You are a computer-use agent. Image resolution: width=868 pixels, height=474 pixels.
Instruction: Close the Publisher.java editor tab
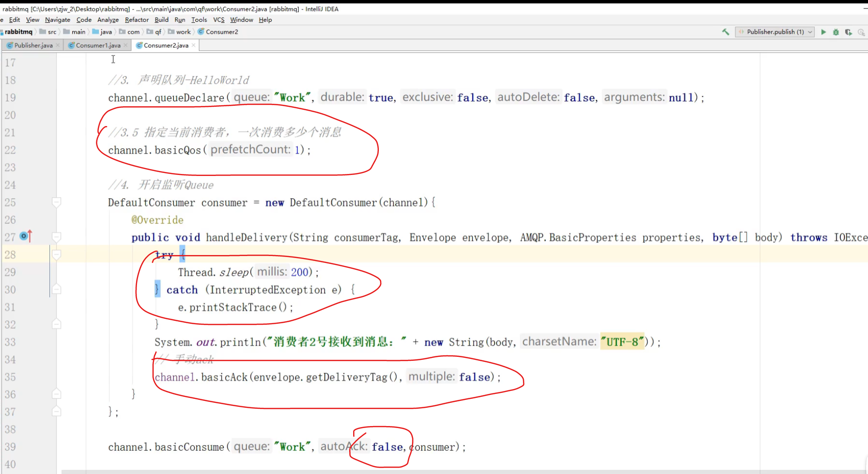click(x=58, y=45)
